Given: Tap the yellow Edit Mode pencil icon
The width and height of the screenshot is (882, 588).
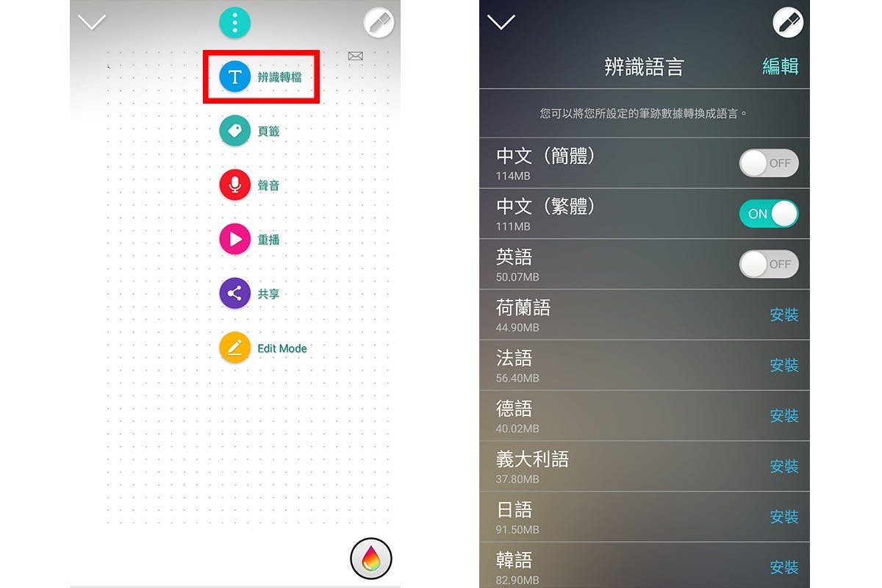Looking at the screenshot, I should click(x=234, y=348).
